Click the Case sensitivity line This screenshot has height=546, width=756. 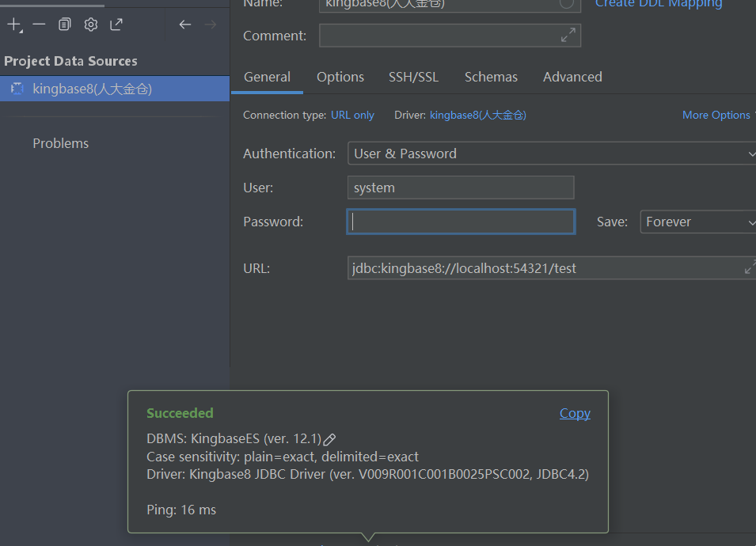283,457
